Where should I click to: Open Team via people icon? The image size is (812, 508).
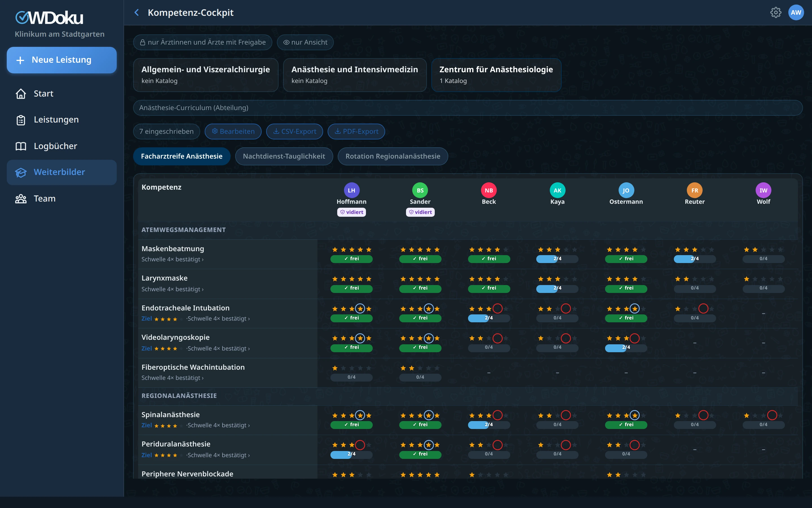21,199
